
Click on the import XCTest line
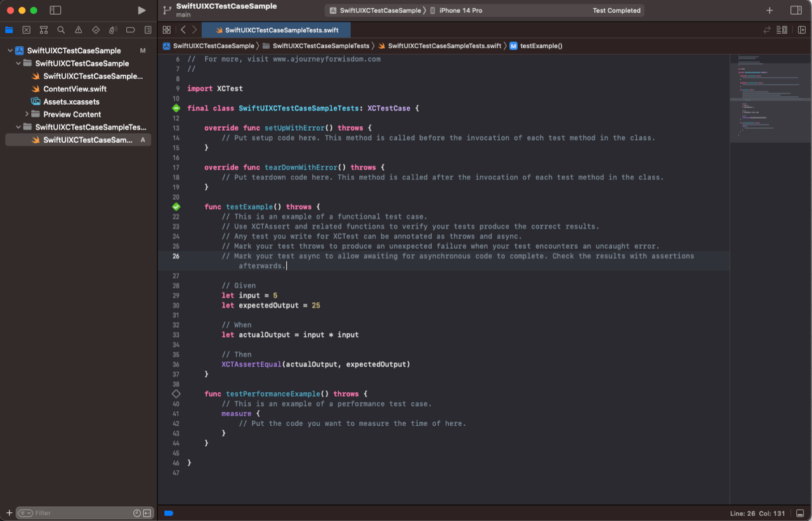[x=215, y=89]
